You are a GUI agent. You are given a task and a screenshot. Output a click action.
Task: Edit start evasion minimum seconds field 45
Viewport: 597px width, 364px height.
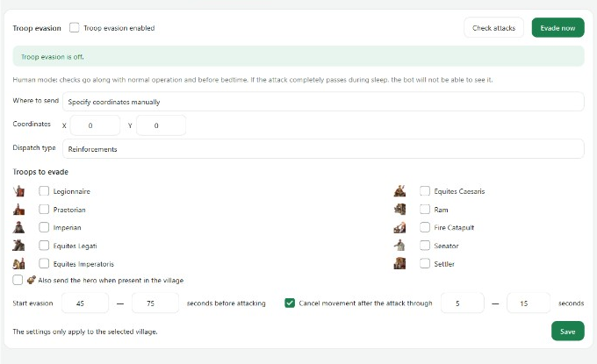85,303
